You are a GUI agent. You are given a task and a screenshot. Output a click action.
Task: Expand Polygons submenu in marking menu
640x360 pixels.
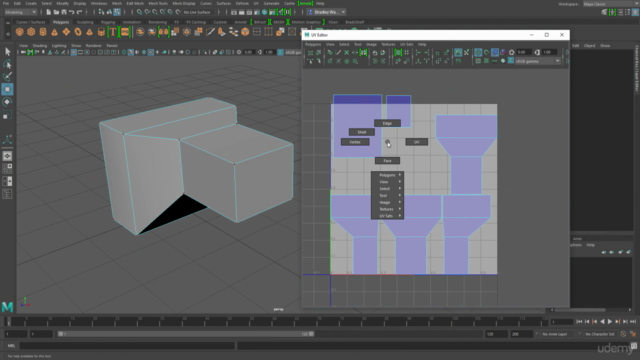click(387, 175)
